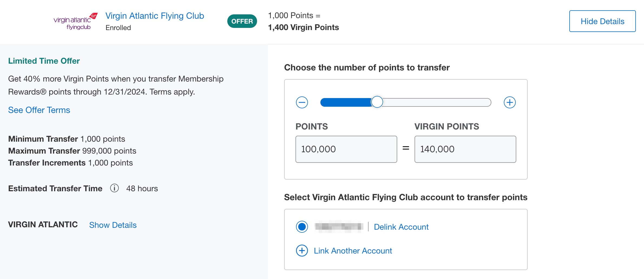Click the Delink Account link

[401, 227]
